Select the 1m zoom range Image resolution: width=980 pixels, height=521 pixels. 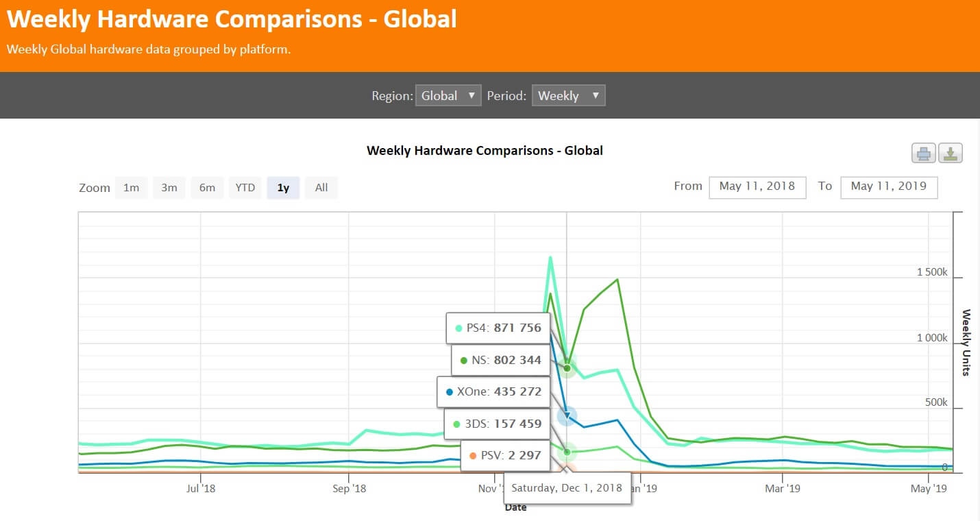[x=131, y=188]
